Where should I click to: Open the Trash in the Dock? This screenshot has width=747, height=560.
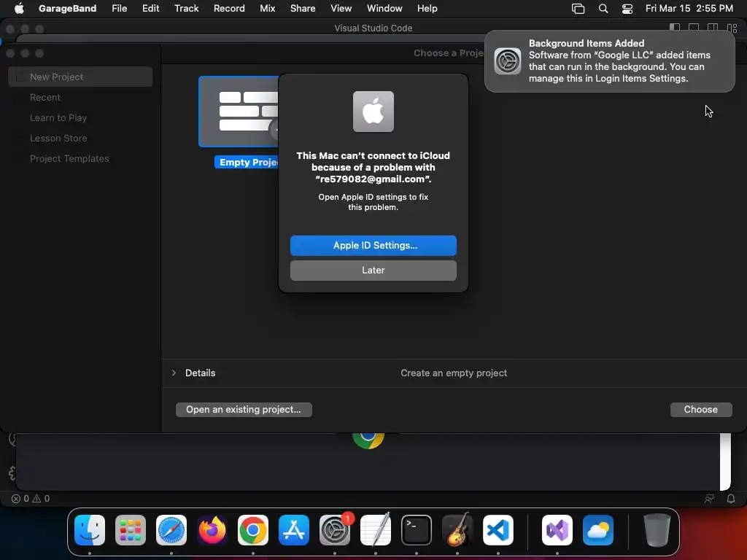[x=657, y=530]
